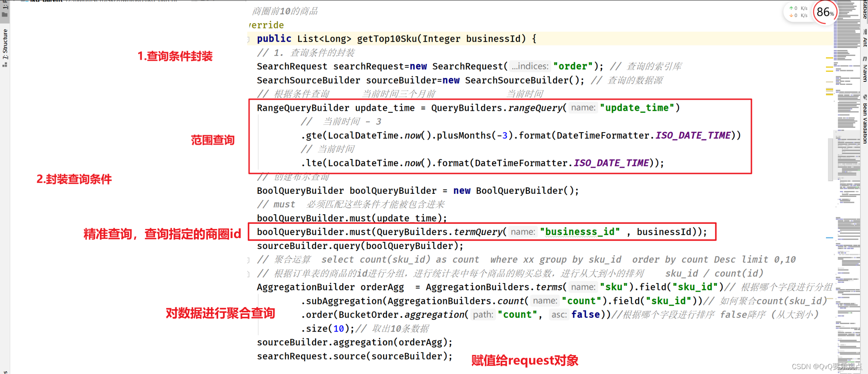Click the 'public' keyword of the method

tap(274, 39)
